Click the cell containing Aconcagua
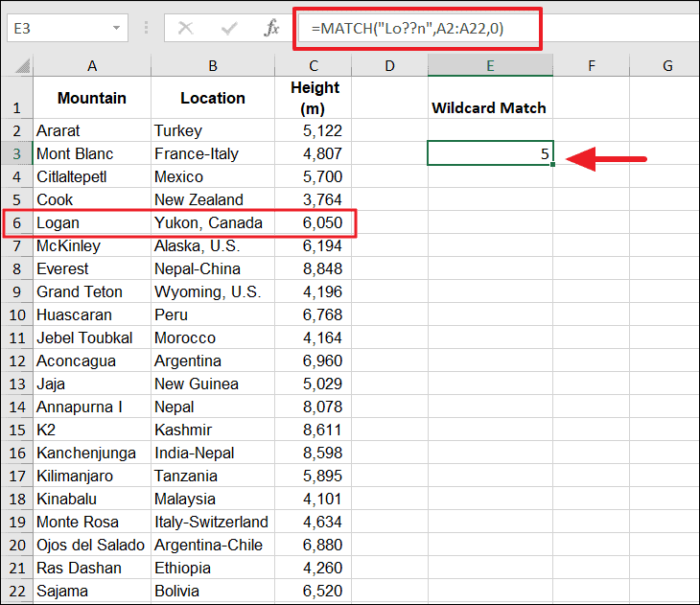The image size is (700, 605). click(92, 361)
